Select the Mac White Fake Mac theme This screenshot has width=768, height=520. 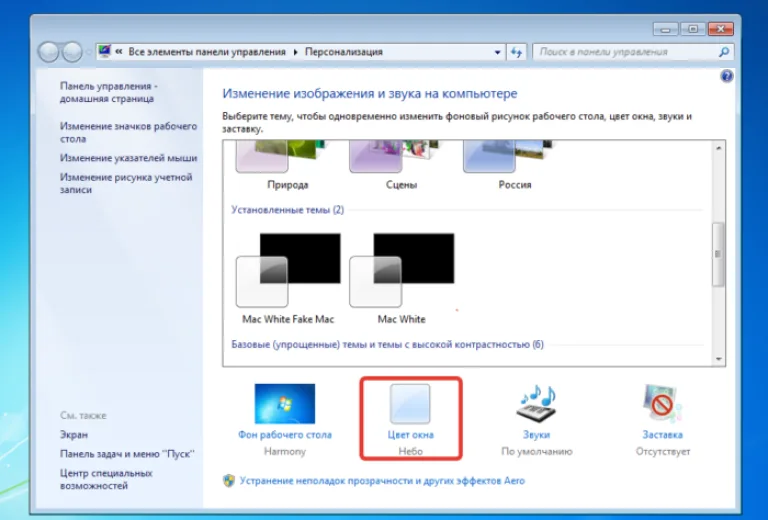[x=288, y=270]
